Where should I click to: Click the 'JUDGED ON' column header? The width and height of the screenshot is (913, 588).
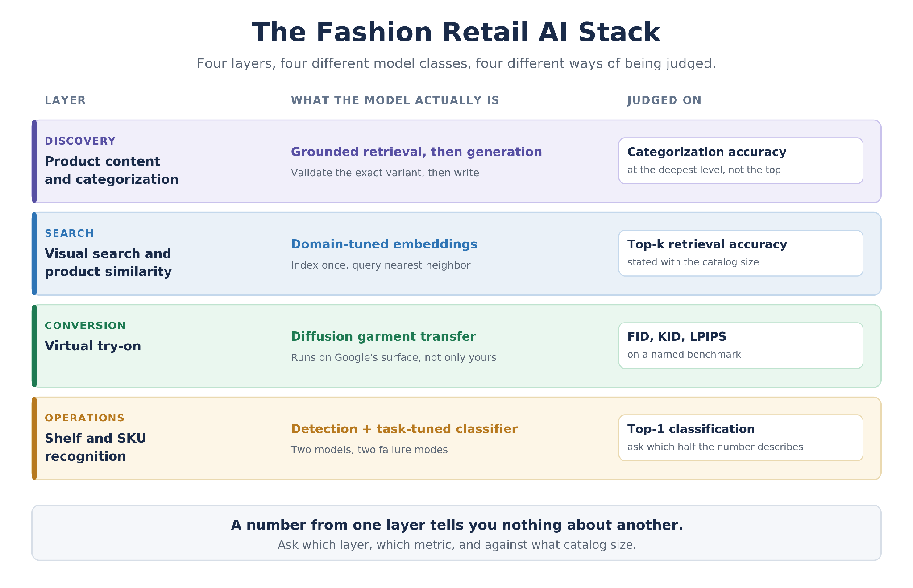(664, 100)
